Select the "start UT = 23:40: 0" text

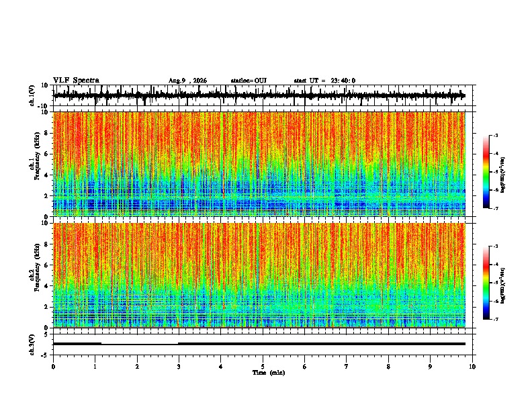pyautogui.click(x=324, y=81)
